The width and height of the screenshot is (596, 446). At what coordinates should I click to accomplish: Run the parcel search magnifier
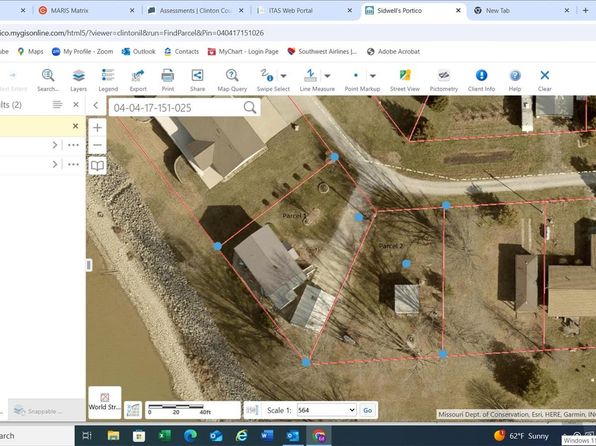[250, 108]
